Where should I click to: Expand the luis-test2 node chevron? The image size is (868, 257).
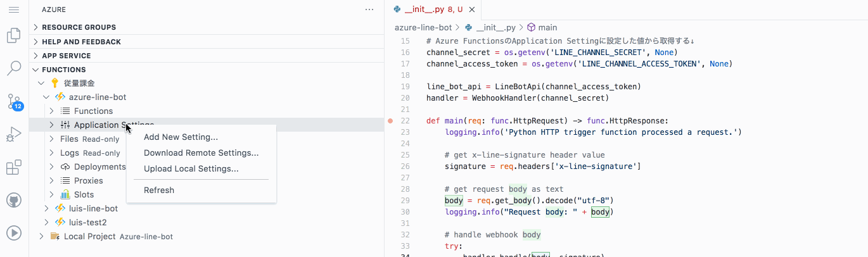tap(46, 222)
